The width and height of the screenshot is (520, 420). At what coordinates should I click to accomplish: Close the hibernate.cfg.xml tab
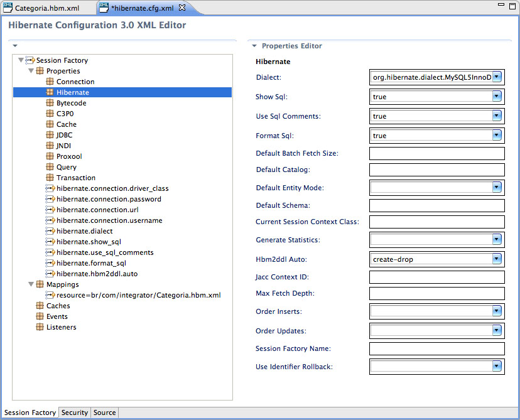pos(182,8)
